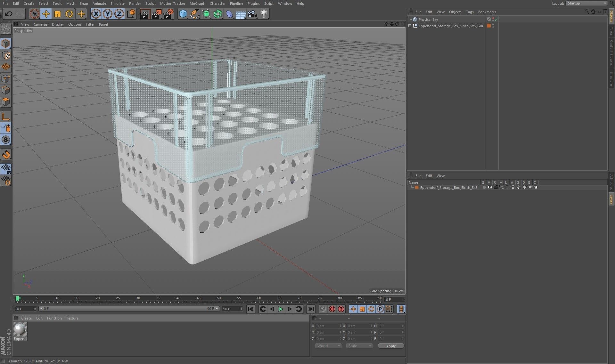Click the Floor environment icon
The height and width of the screenshot is (364, 615).
coord(241,14)
